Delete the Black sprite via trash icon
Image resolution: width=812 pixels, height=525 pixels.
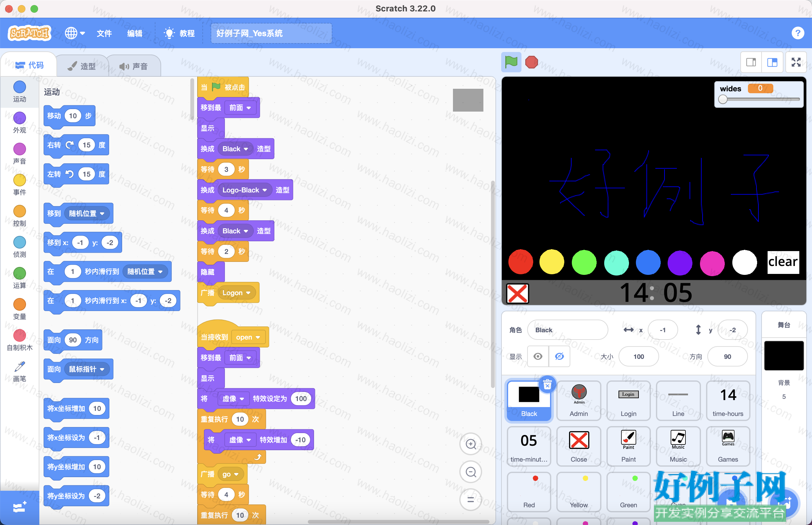547,385
